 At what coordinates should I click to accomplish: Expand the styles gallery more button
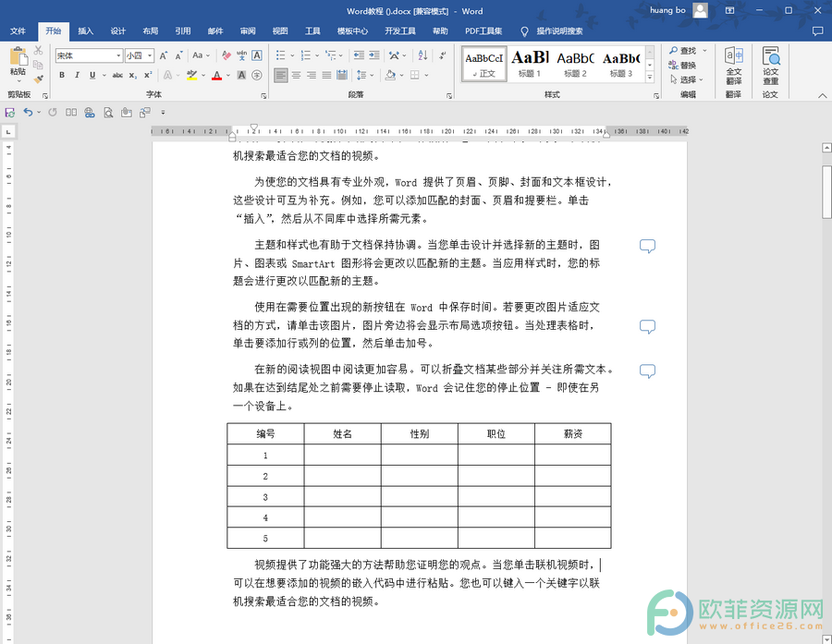tap(650, 77)
